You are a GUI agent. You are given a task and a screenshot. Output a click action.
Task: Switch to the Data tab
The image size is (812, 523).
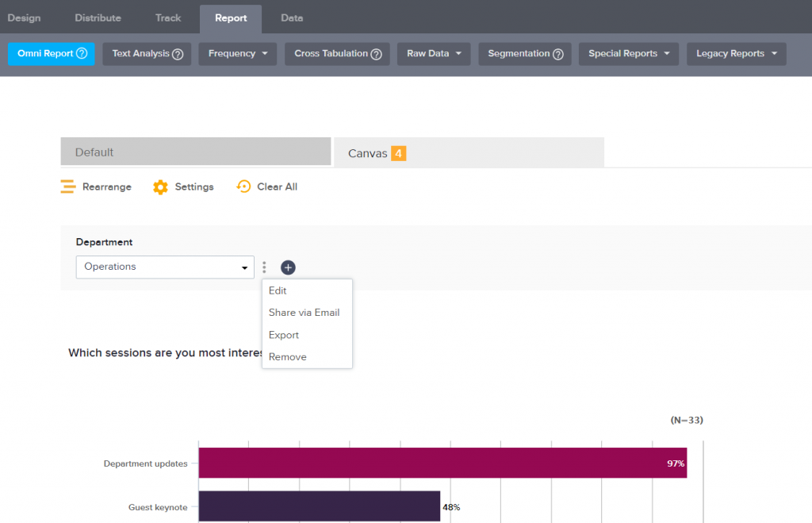coord(291,17)
